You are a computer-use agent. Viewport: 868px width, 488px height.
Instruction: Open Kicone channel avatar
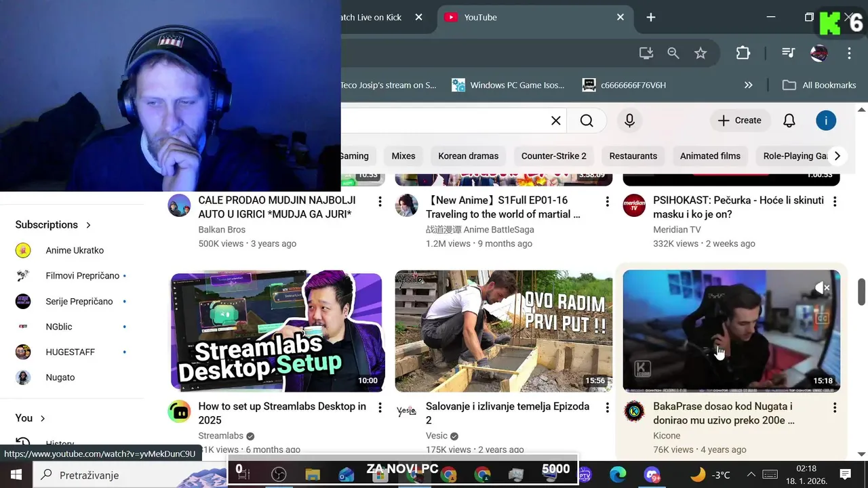pos(634,411)
